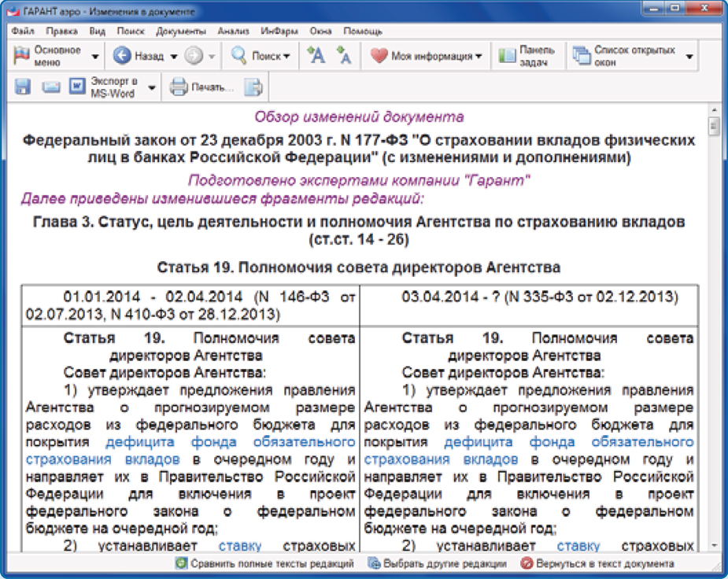Open Список открытых окон dropdown arrow
Image resolution: width=728 pixels, height=579 pixels.
click(689, 57)
